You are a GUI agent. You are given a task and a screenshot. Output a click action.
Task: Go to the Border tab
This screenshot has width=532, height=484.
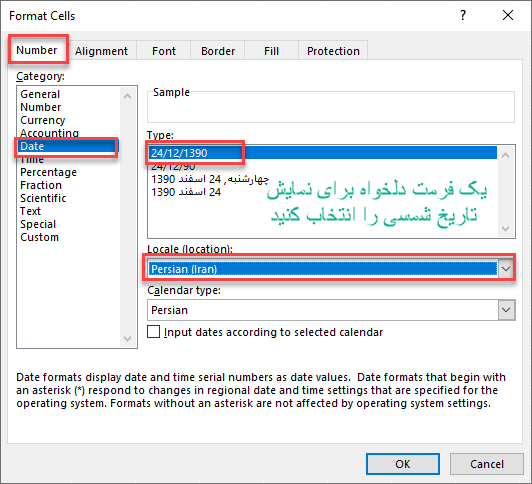(218, 51)
